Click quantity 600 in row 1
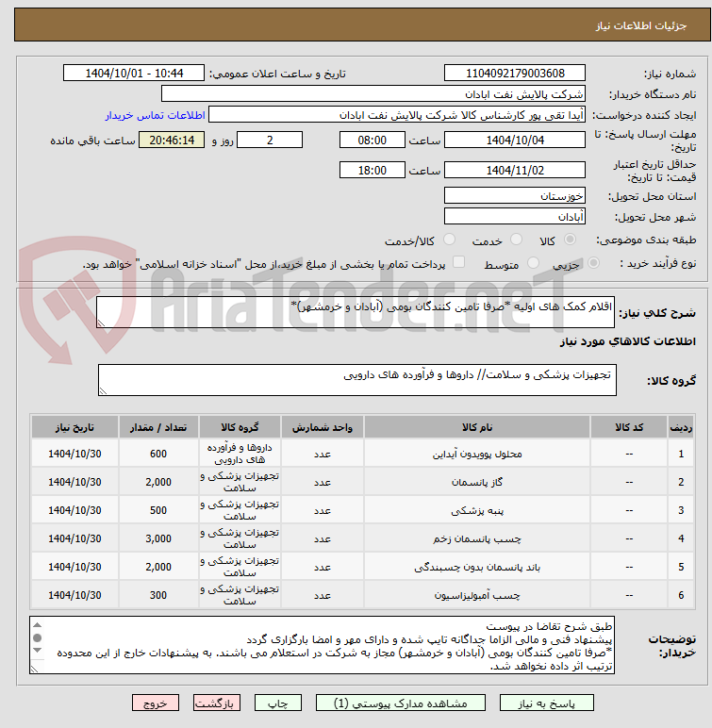 158,454
